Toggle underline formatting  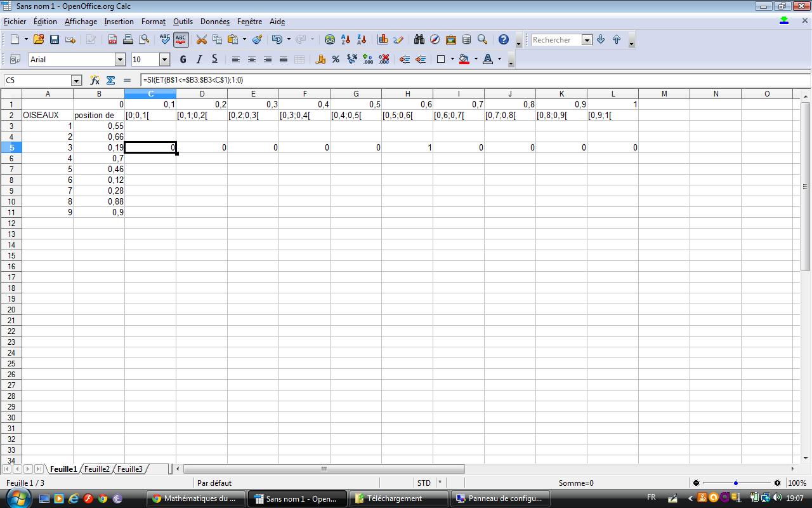(215, 59)
